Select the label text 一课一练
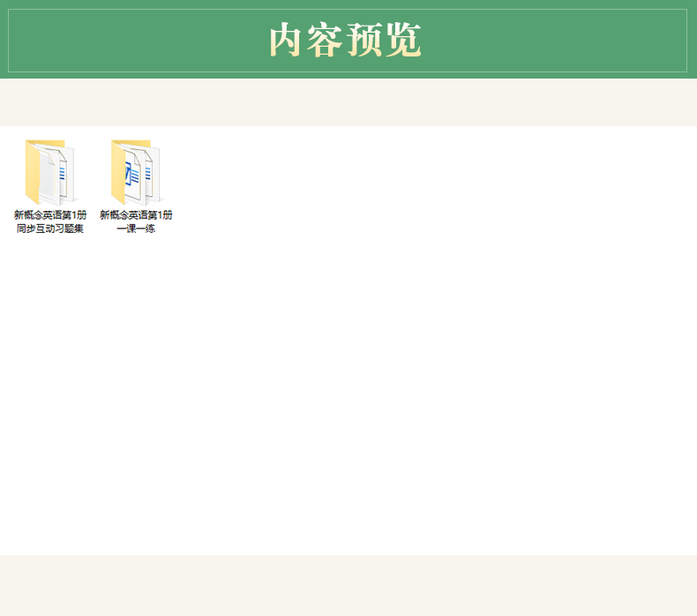 136,229
